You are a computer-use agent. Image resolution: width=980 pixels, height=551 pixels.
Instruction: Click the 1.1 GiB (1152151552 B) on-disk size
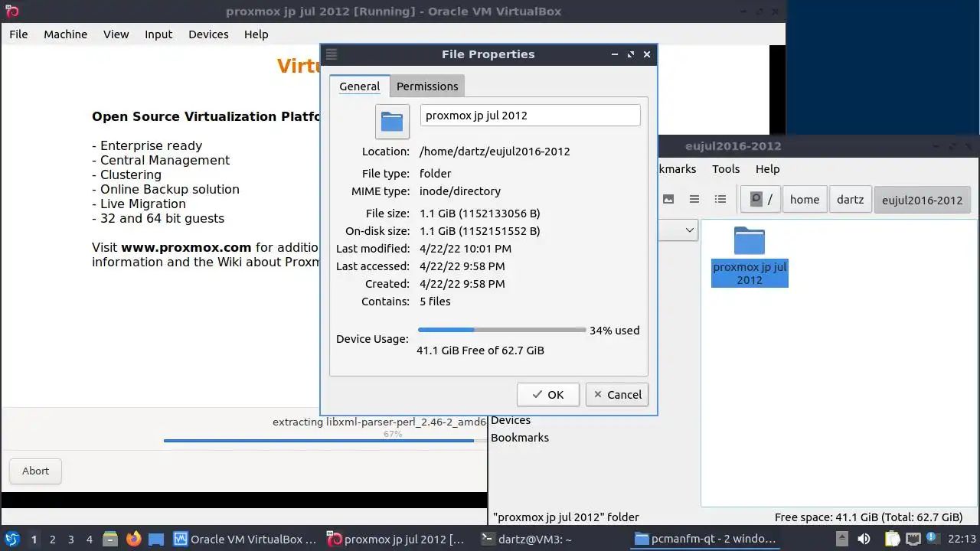tap(480, 231)
